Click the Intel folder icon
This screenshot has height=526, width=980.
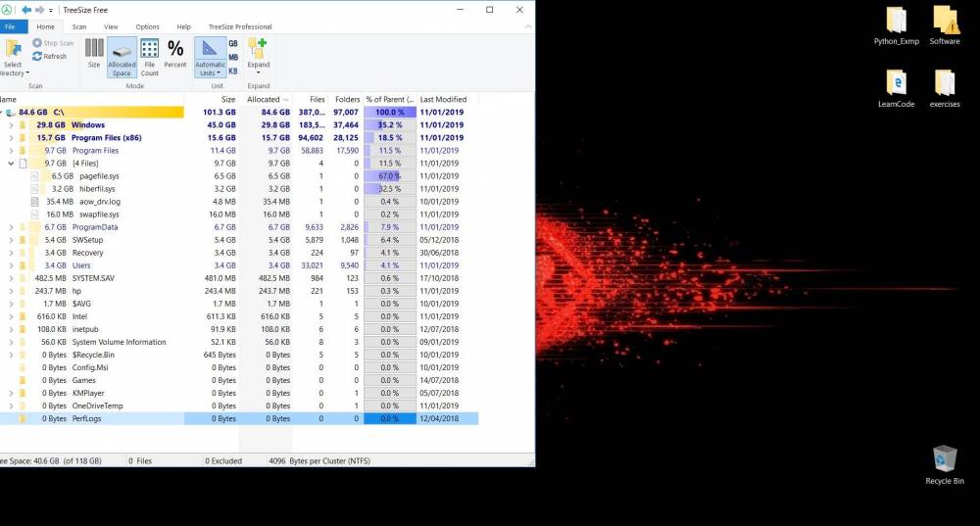23,316
